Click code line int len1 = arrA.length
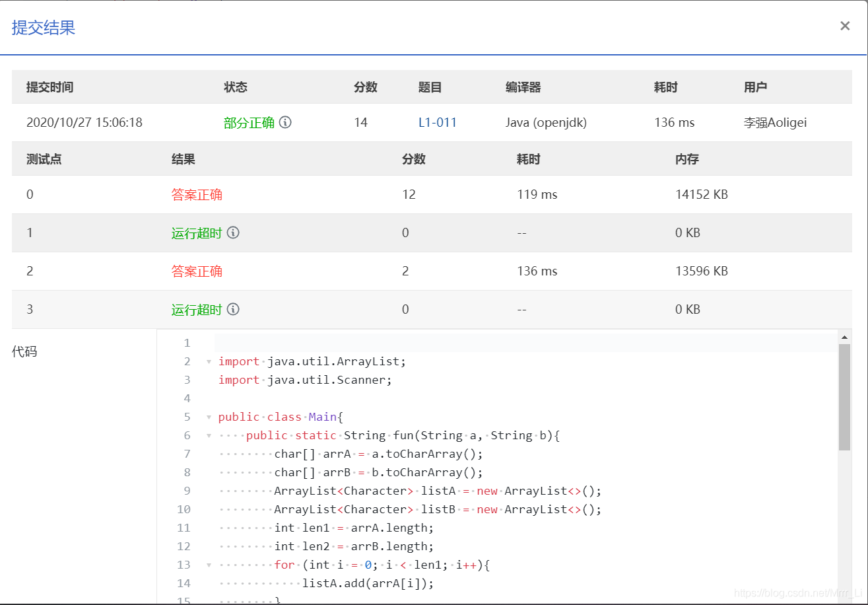Image resolution: width=868 pixels, height=605 pixels. pyautogui.click(x=354, y=528)
